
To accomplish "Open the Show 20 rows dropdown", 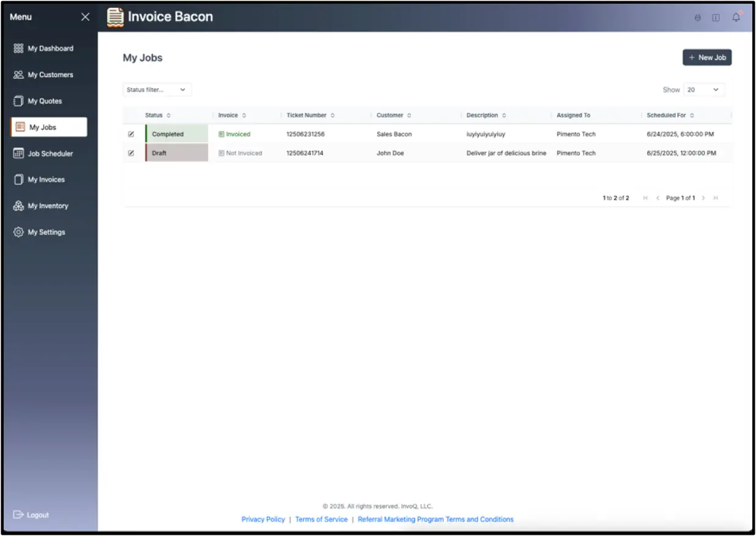I will 704,90.
